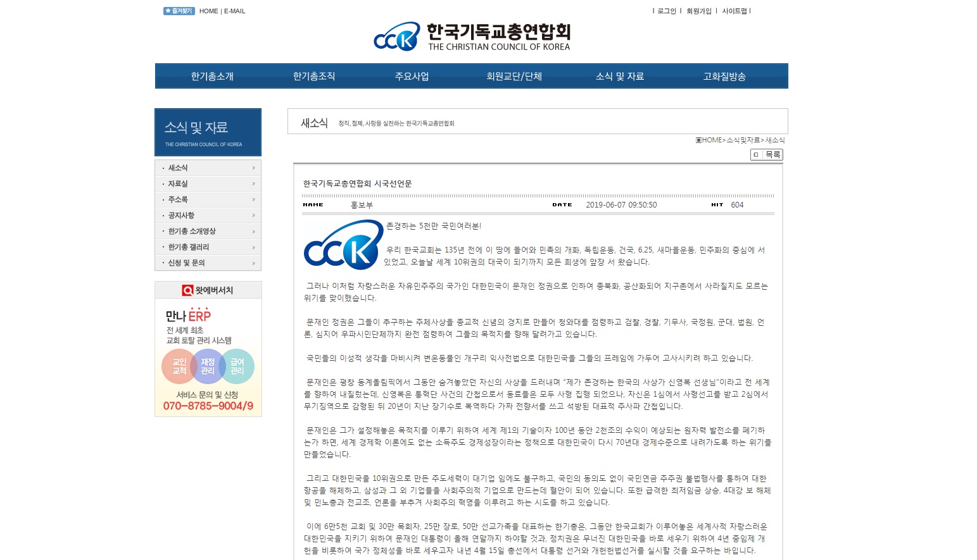Click the CCK logo inside the article
977x560 pixels.
[x=343, y=245]
